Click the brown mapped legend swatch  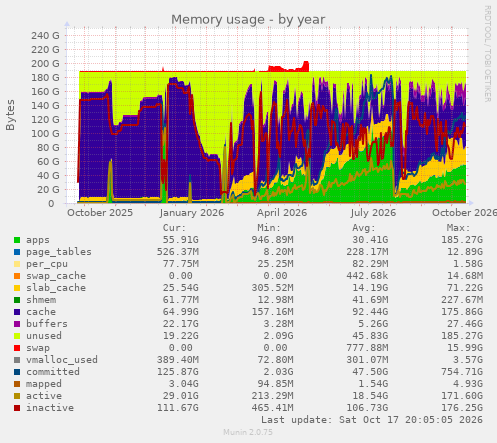[x=17, y=384]
